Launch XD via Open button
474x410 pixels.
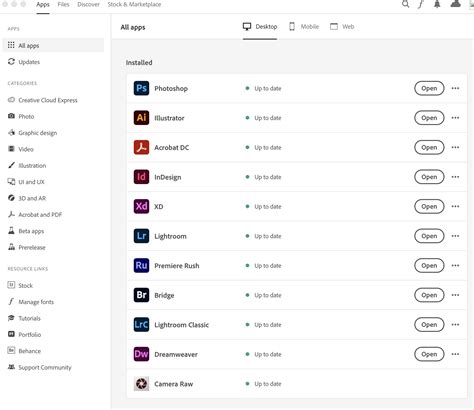(429, 206)
